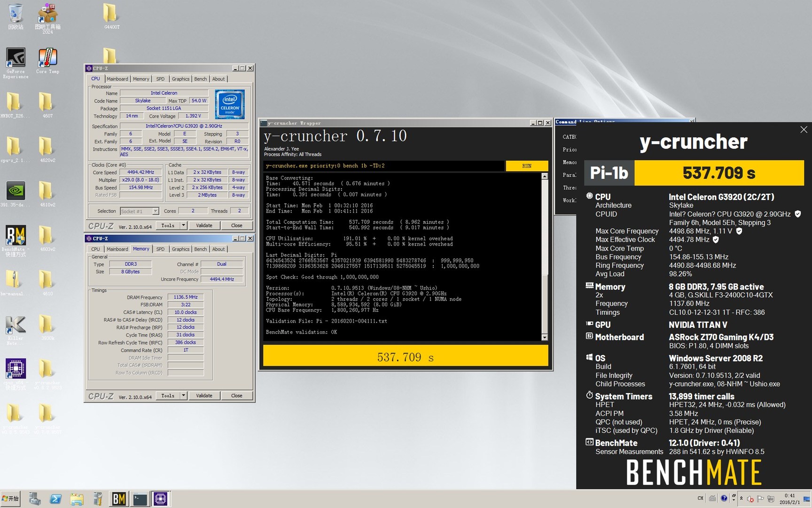
Task: Switch to CPU tab in lower CPU-Z
Action: point(95,249)
